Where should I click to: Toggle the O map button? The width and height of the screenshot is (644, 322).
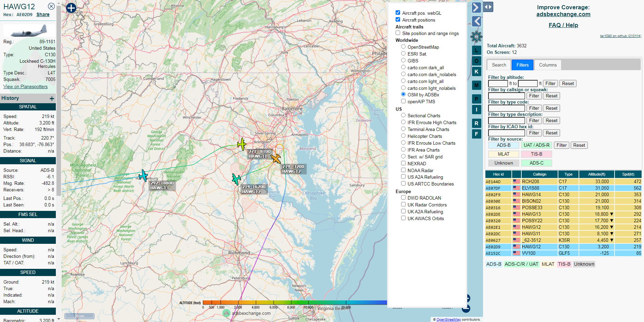[x=476, y=61]
